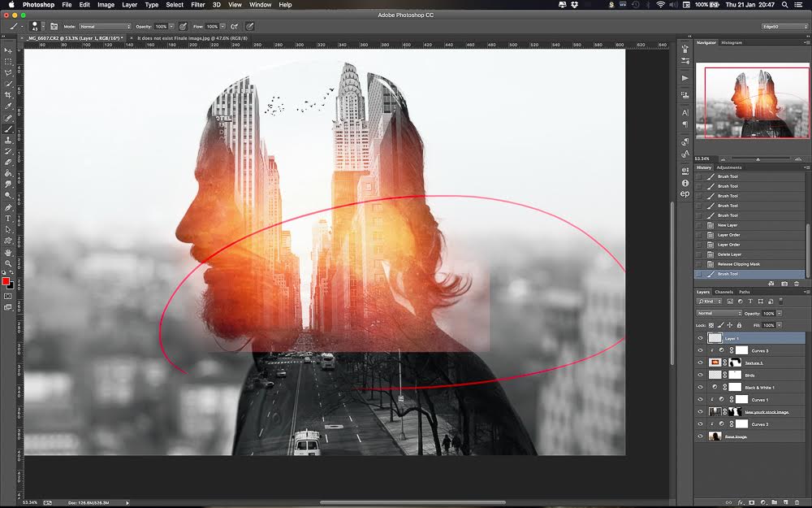Toggle visibility of the Base image layer
The height and width of the screenshot is (508, 812).
(x=700, y=436)
